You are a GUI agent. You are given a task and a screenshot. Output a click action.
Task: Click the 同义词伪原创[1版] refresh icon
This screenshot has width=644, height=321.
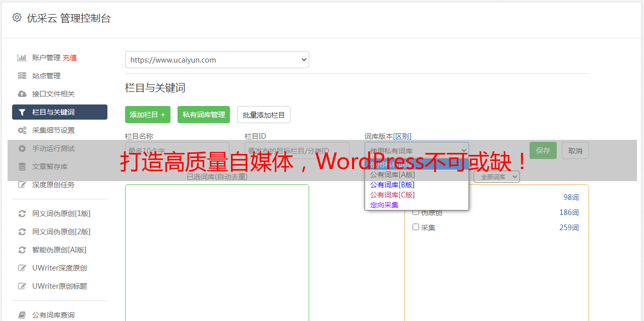coord(22,213)
